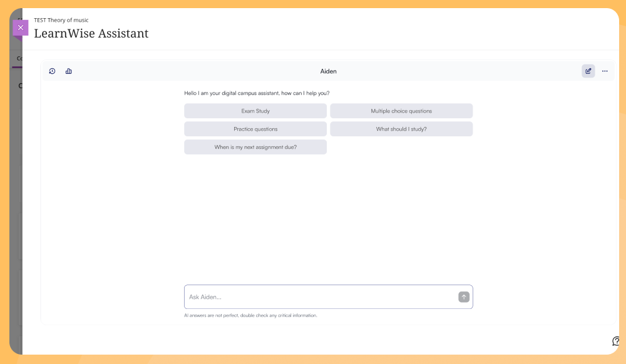The height and width of the screenshot is (364, 626).
Task: Focus the Ask Aiden text field
Action: pyautogui.click(x=319, y=297)
